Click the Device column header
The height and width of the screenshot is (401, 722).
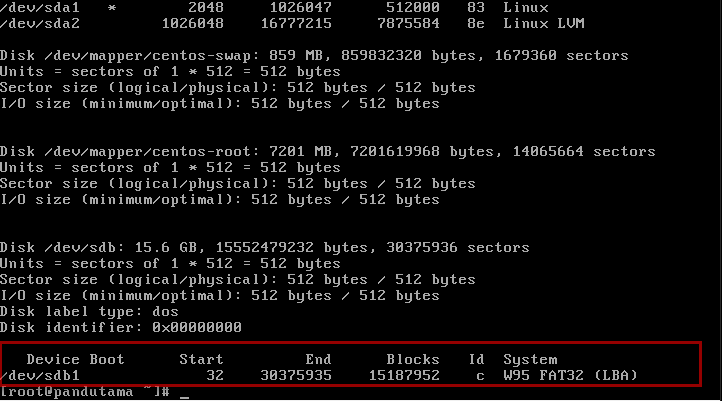tap(53, 359)
